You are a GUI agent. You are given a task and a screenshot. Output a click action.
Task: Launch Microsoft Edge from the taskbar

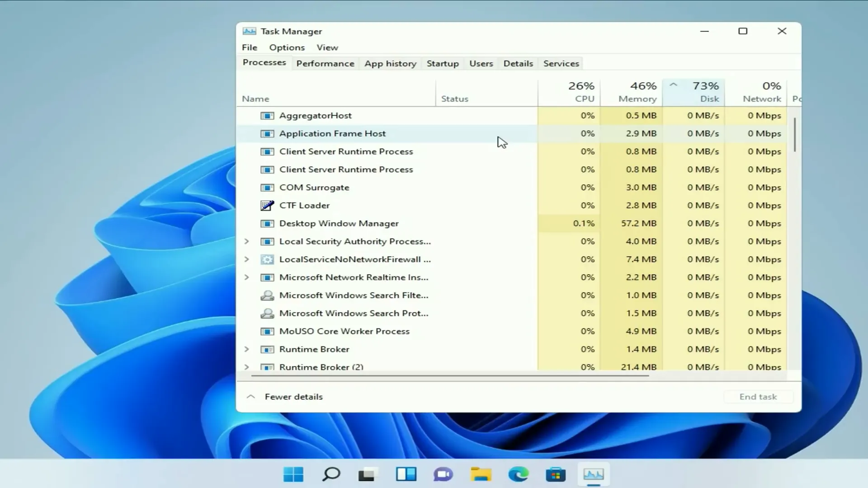tap(518, 474)
